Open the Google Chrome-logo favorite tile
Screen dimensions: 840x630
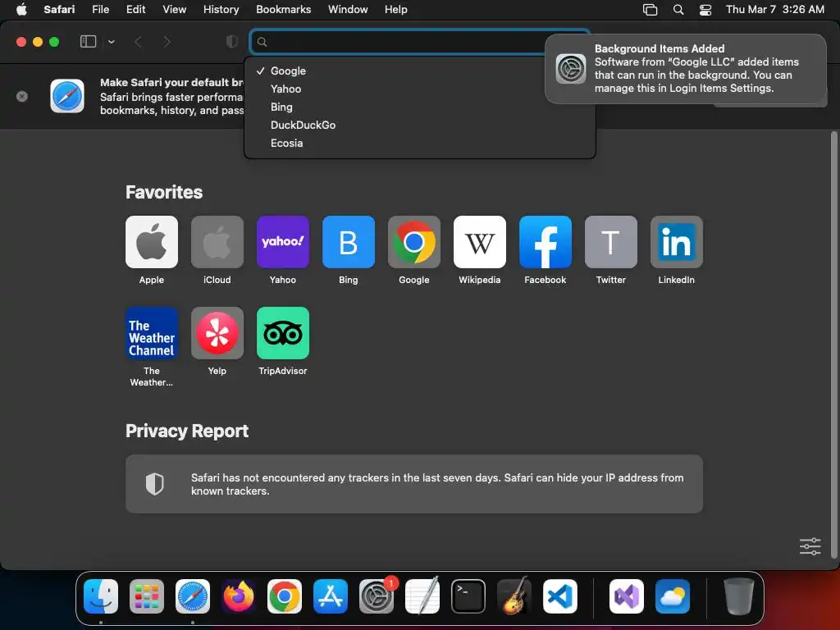click(x=414, y=242)
